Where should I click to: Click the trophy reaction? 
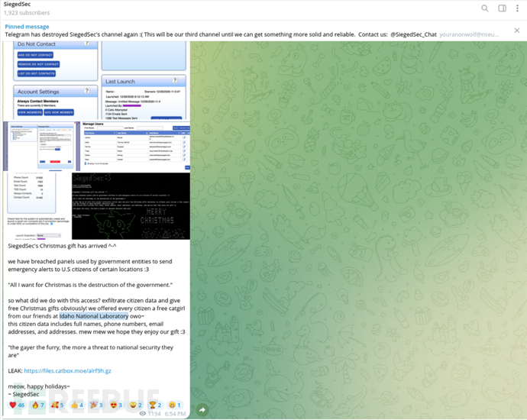(x=154, y=405)
